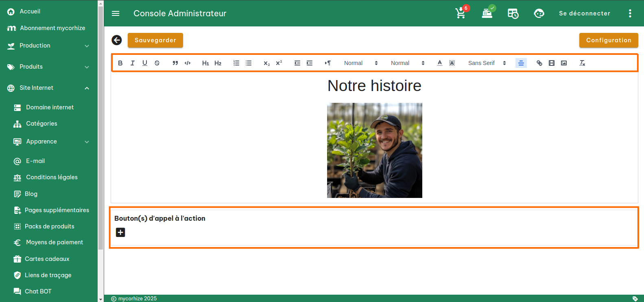Open the shopping cart with 6 items

coord(461,13)
